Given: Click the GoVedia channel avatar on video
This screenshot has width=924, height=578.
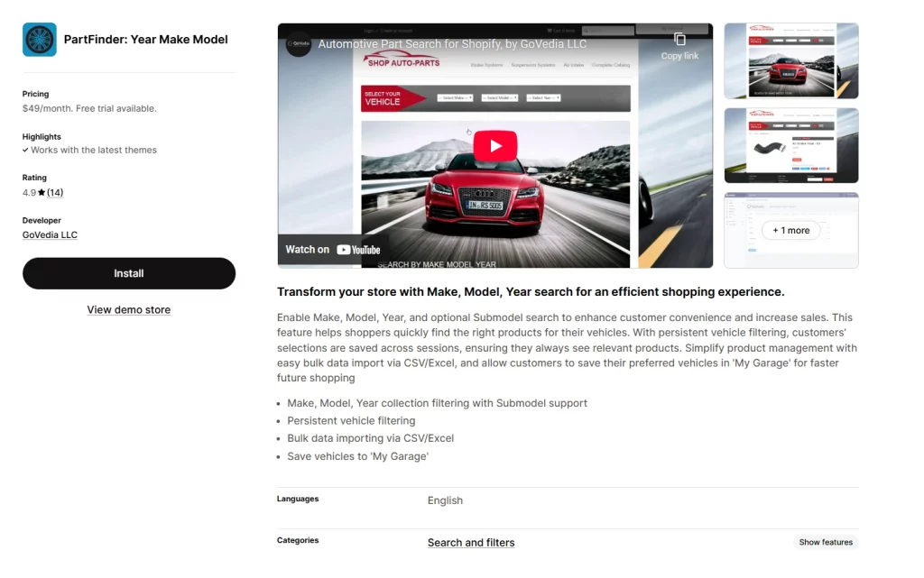Looking at the screenshot, I should click(299, 44).
